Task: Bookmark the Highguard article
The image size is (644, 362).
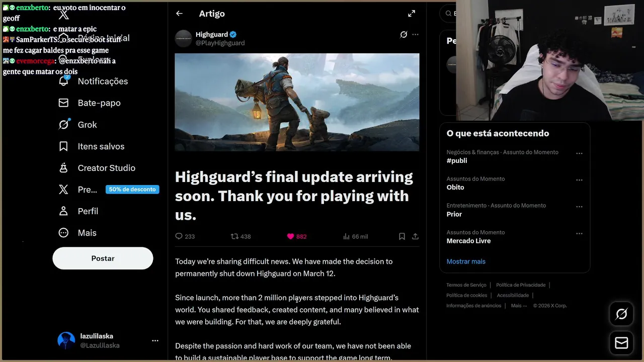Action: coord(402,236)
